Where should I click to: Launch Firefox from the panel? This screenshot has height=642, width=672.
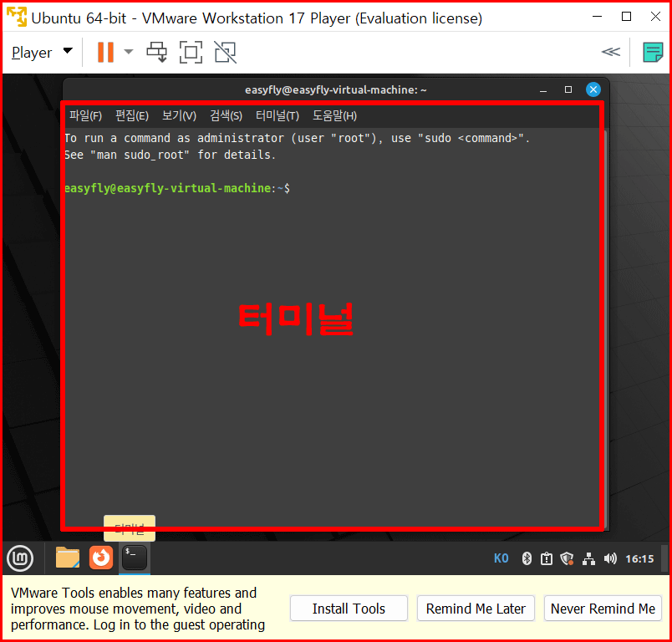pos(101,558)
